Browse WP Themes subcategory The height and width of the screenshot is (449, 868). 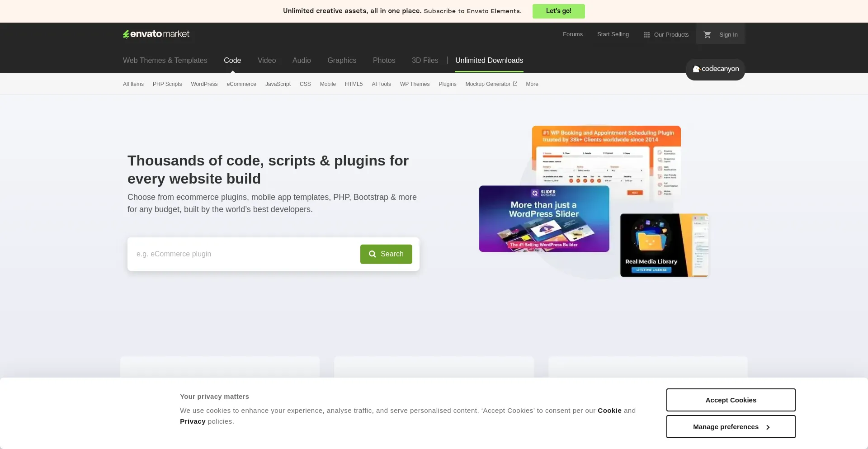[415, 84]
